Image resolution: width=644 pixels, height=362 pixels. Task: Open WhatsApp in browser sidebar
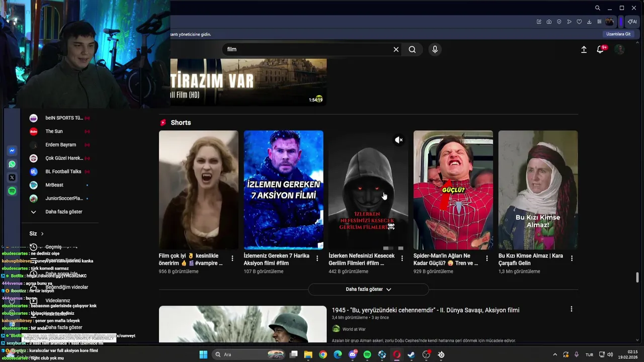[12, 164]
